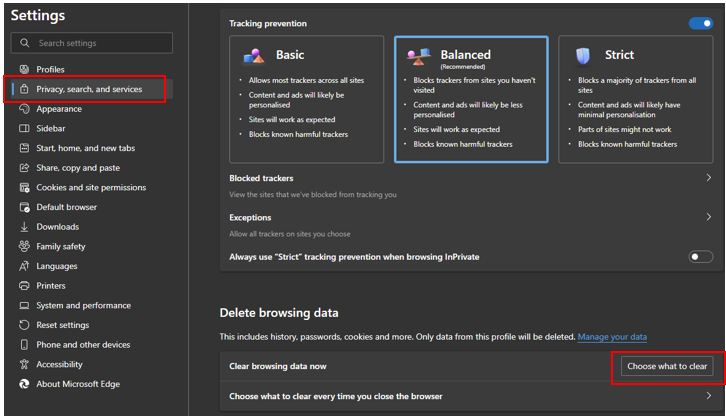This screenshot has width=726, height=416.
Task: Click the search magnifier icon in settings
Action: (25, 43)
